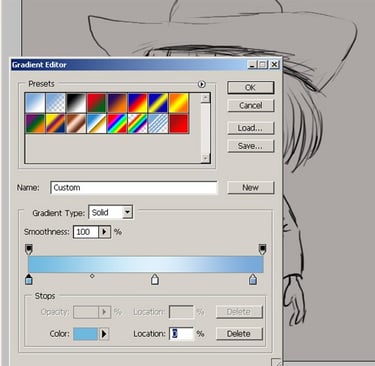Open the Gradient Type dropdown
375x366 pixels.
[127, 212]
